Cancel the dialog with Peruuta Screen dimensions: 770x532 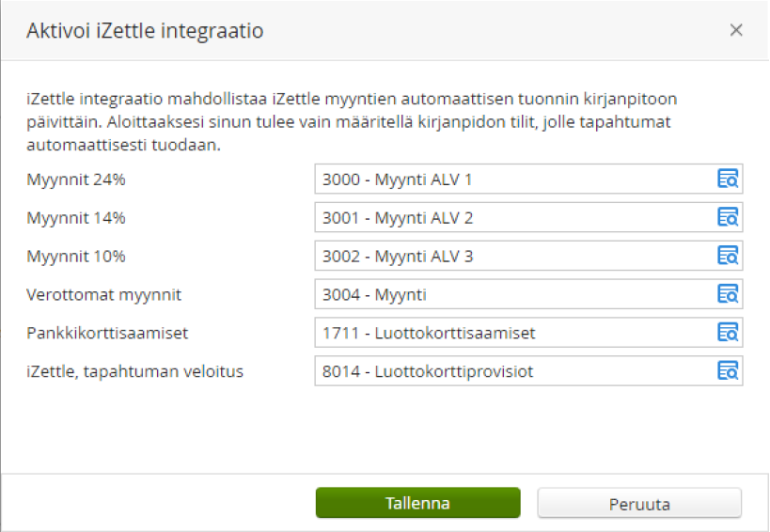pyautogui.click(x=639, y=503)
